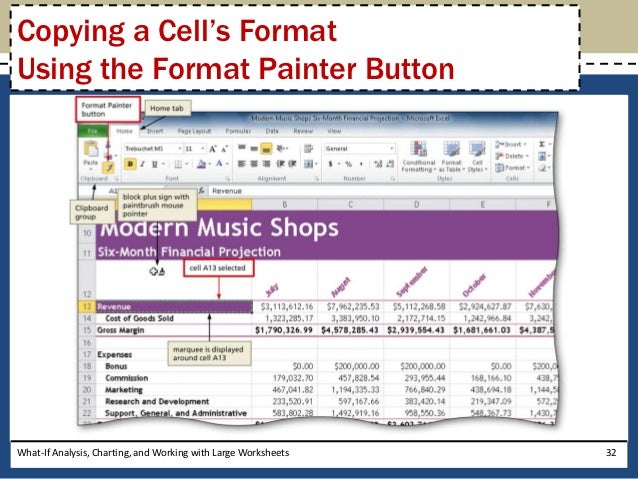Click the formula bar showing Revenue
638x479 pixels.
[x=382, y=191]
